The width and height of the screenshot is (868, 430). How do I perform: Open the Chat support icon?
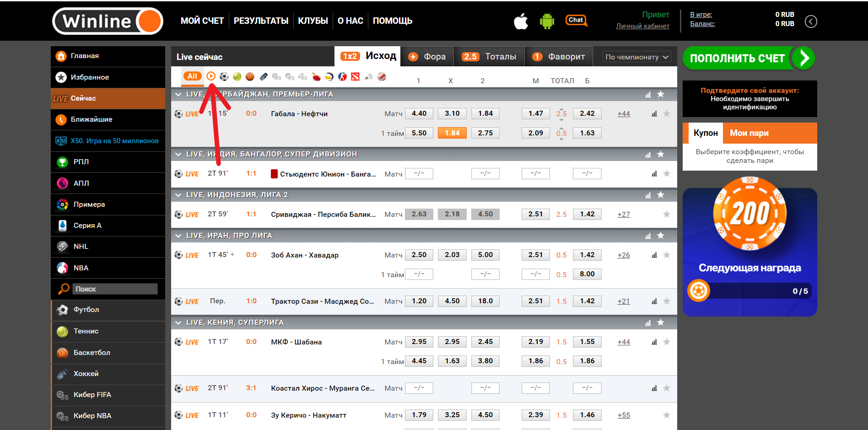click(x=576, y=21)
